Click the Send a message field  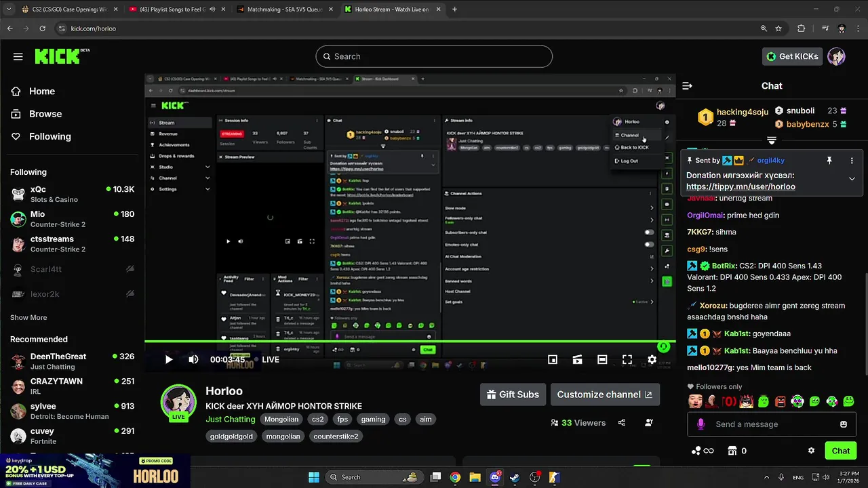[x=771, y=424]
